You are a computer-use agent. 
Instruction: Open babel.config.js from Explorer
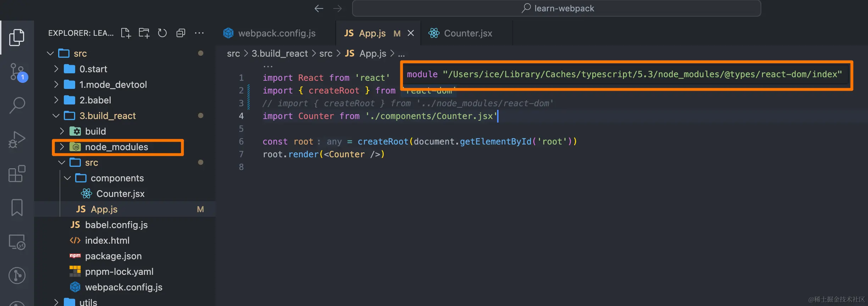coord(125,225)
